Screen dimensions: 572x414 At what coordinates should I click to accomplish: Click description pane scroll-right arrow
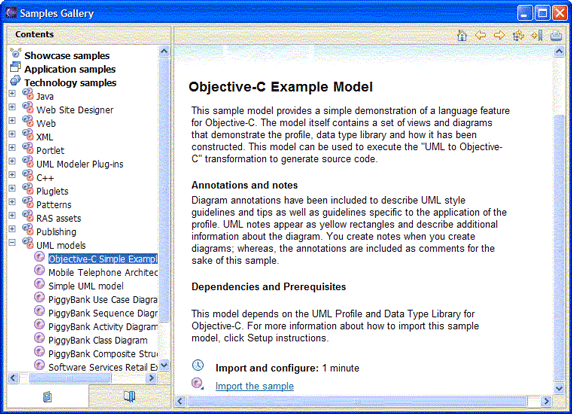[546, 401]
